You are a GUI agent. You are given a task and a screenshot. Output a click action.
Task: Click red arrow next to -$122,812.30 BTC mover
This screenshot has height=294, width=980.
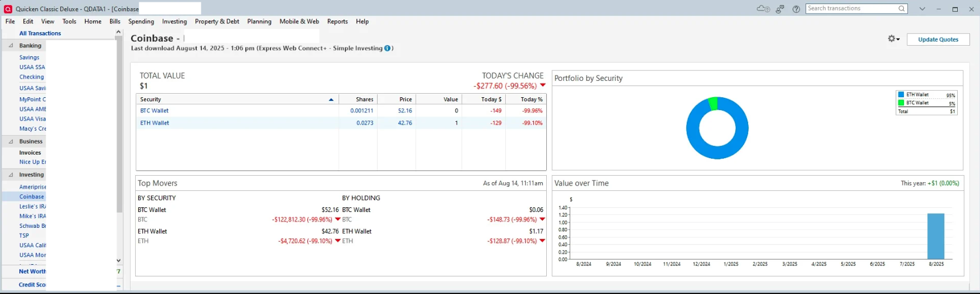pyautogui.click(x=338, y=220)
